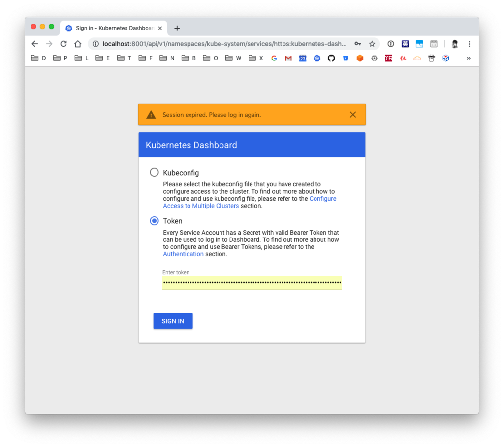Open the Authentication section link

point(183,254)
